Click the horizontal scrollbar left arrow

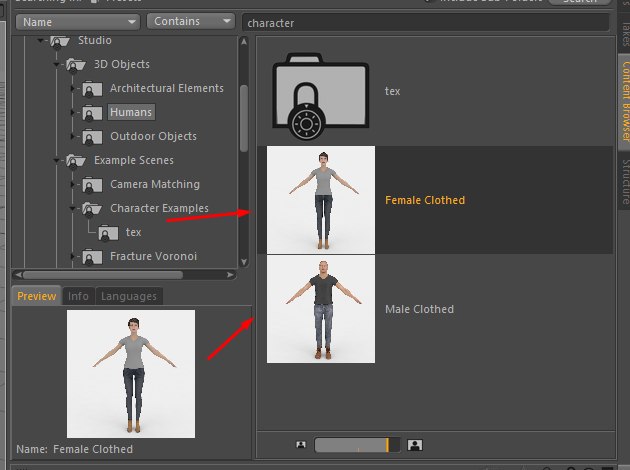18,275
